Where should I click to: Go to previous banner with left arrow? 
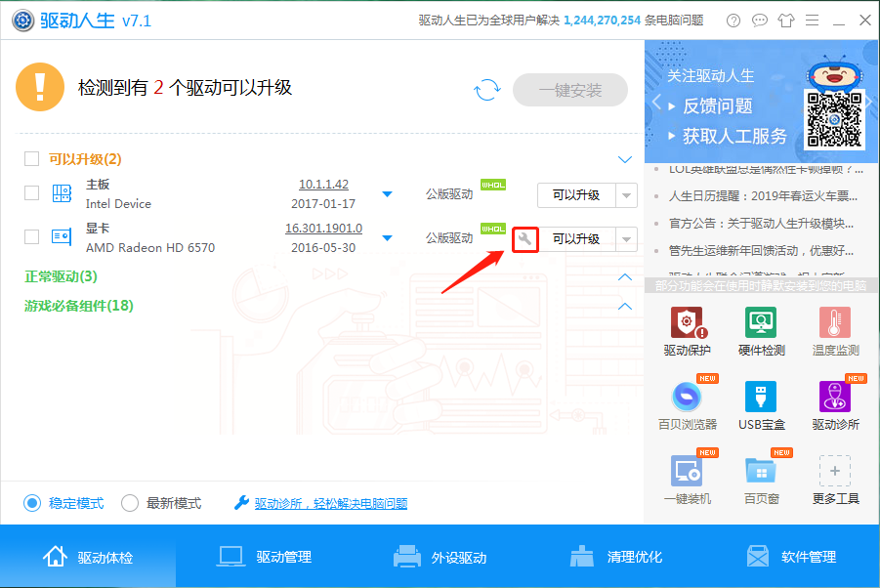pyautogui.click(x=656, y=103)
